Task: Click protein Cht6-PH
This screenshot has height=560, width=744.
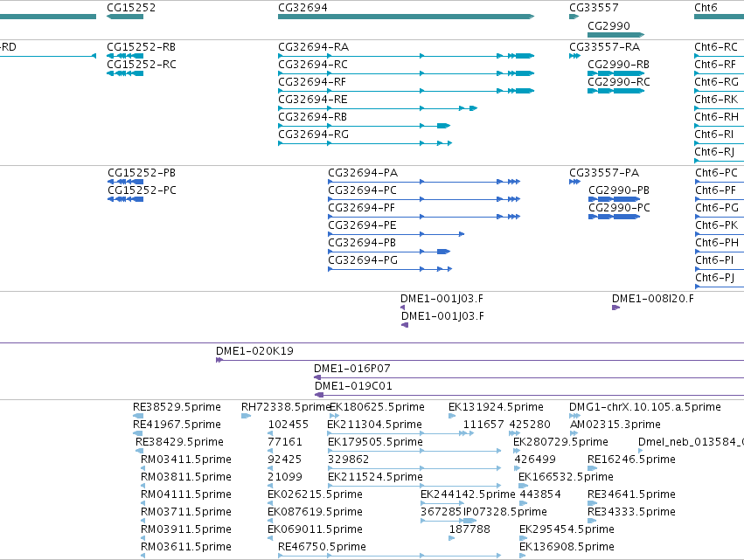Action: [x=717, y=243]
